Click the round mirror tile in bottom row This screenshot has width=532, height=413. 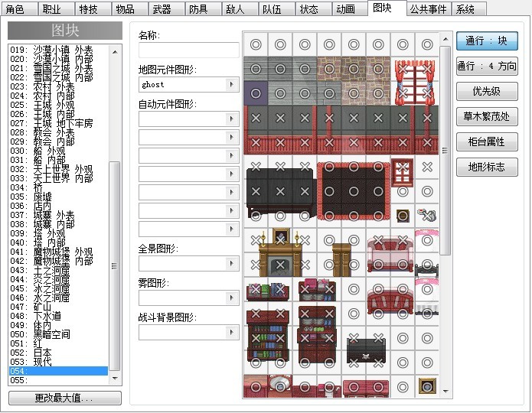(280, 387)
